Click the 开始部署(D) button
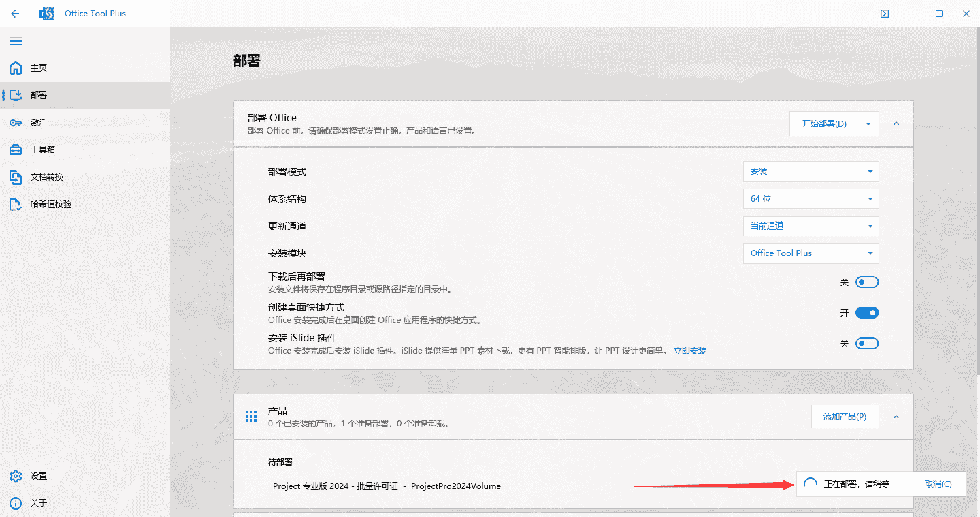The height and width of the screenshot is (517, 980). click(x=824, y=124)
